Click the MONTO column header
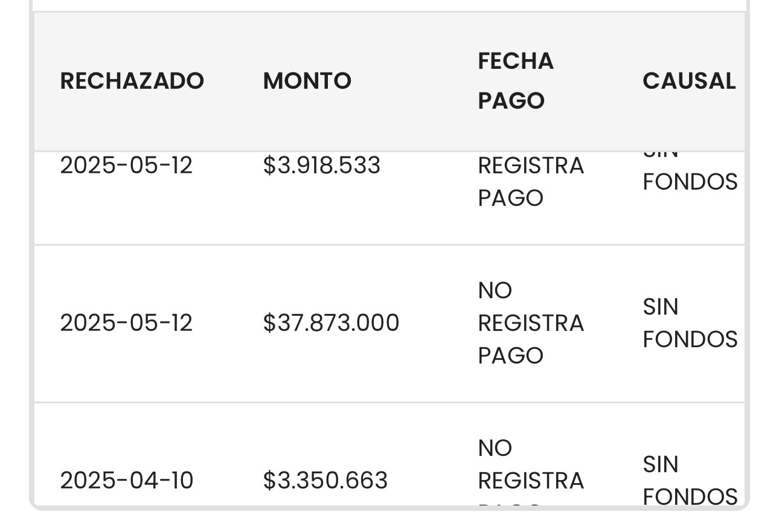This screenshot has height=532, width=779. (307, 81)
